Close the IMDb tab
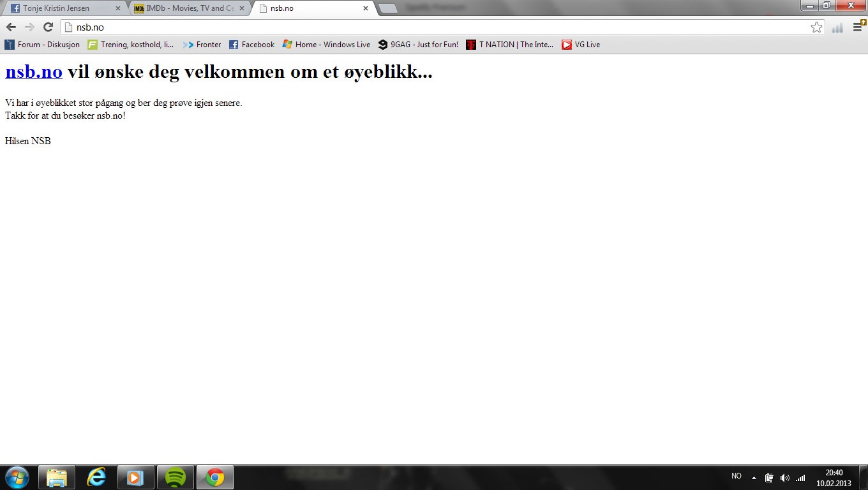Image resolution: width=868 pixels, height=490 pixels. point(241,8)
